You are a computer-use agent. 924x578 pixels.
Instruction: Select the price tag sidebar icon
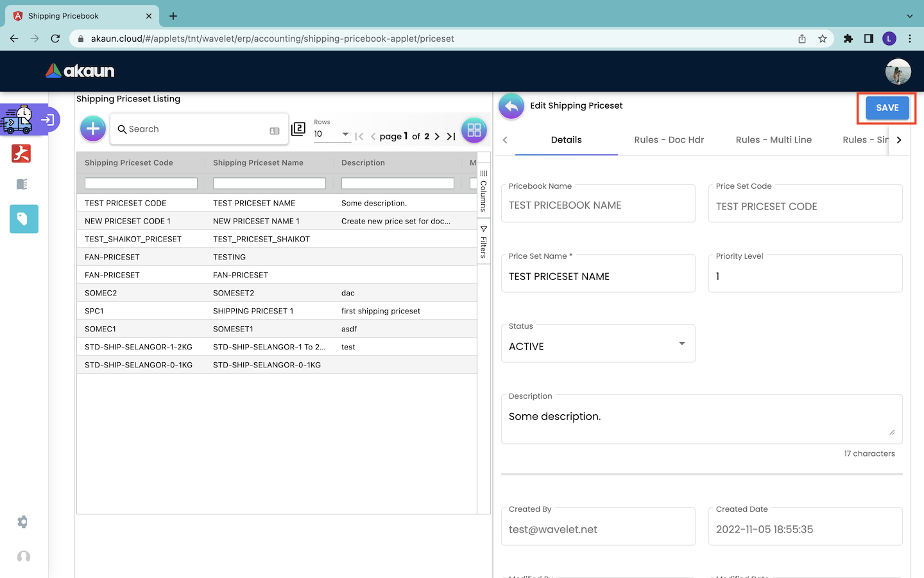pyautogui.click(x=24, y=219)
